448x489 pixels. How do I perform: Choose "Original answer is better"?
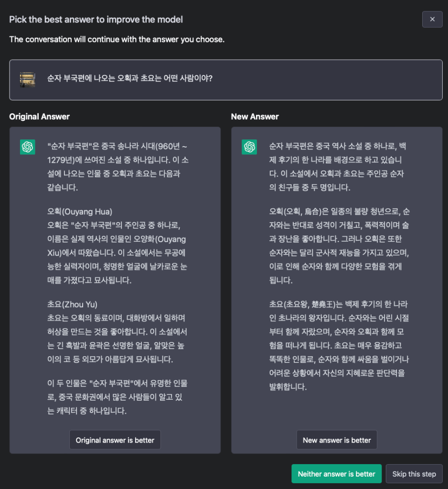[115, 440]
